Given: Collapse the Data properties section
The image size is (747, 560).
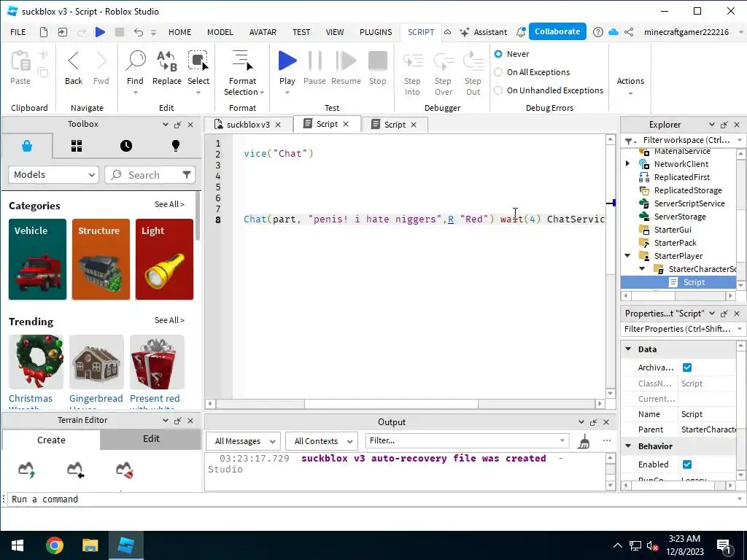Looking at the screenshot, I should coord(628,349).
